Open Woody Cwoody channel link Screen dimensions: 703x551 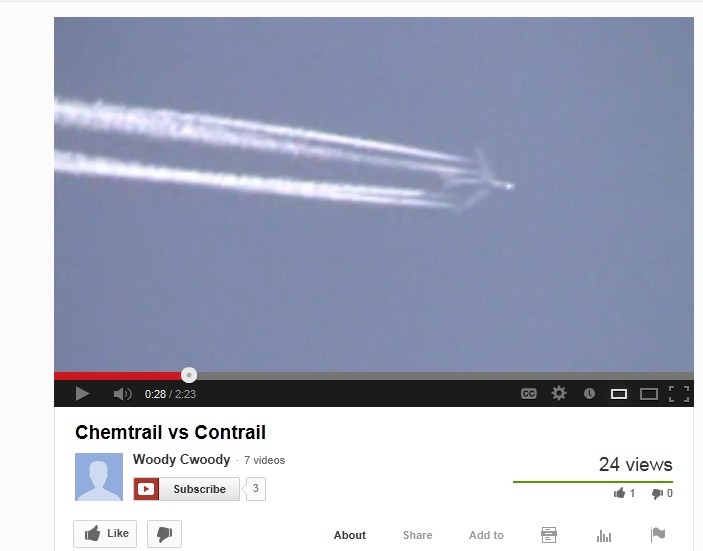[x=181, y=460]
